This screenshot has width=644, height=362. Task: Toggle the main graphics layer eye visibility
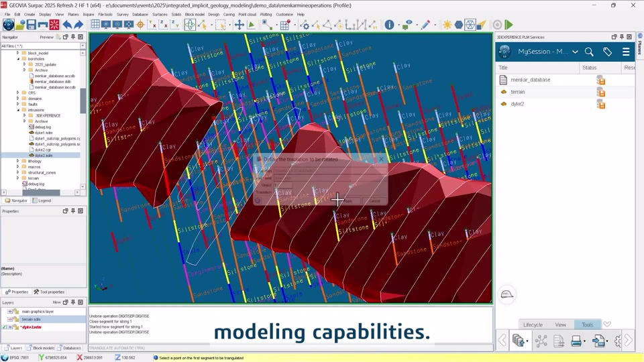[10, 312]
